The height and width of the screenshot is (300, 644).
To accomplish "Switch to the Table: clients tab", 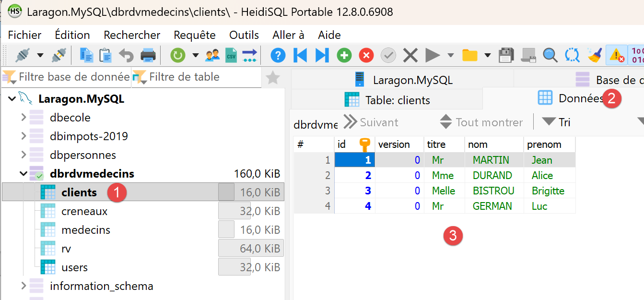I will pos(387,100).
